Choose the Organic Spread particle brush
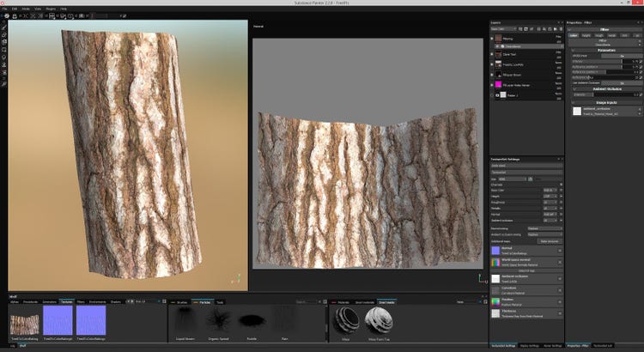Viewport: 644px width, 352px height. click(218, 319)
